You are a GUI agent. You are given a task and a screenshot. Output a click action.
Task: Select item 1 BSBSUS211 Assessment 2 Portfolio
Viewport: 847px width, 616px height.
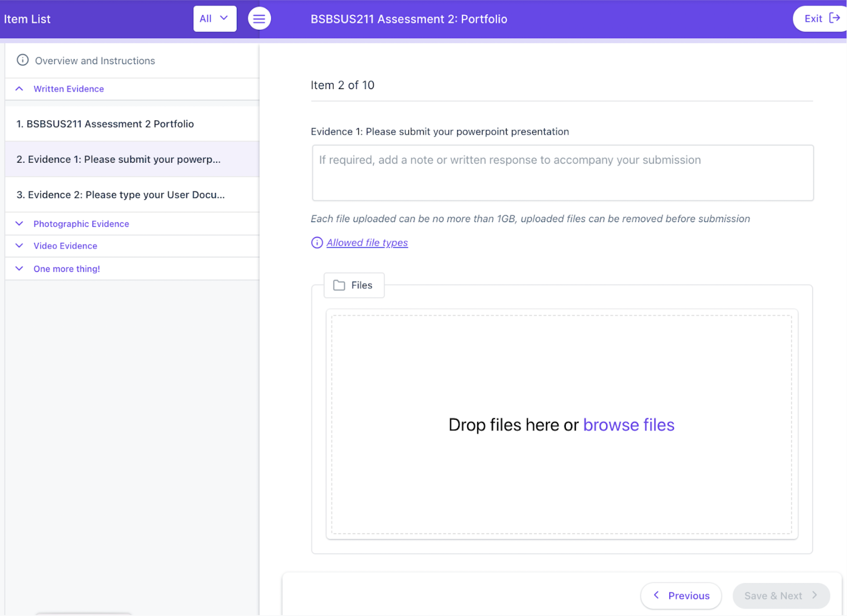[x=132, y=124]
